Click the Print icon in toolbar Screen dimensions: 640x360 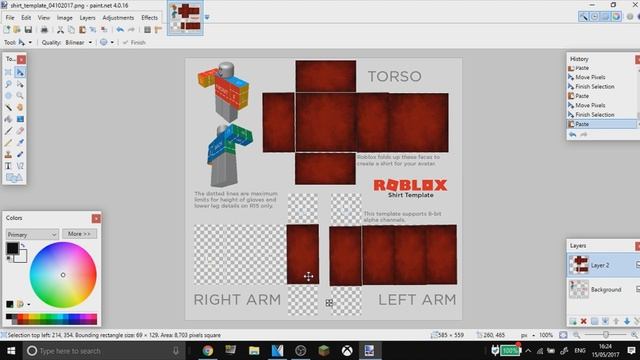[44, 30]
